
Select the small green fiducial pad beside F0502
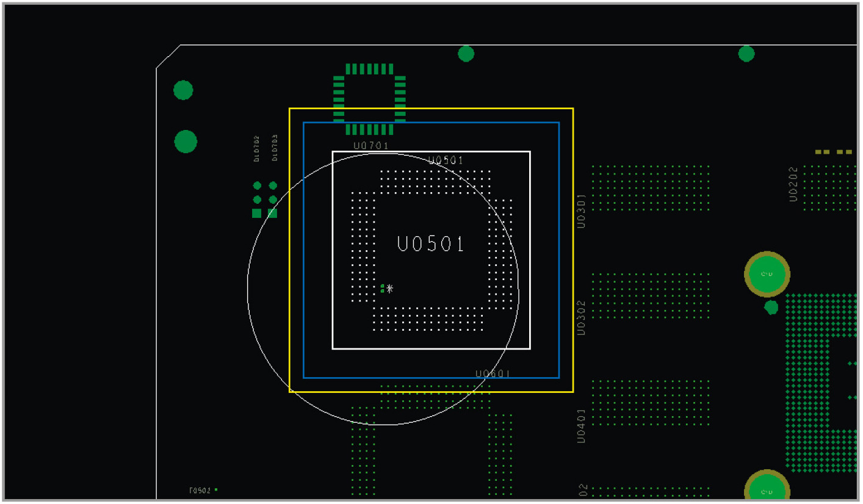pos(215,489)
